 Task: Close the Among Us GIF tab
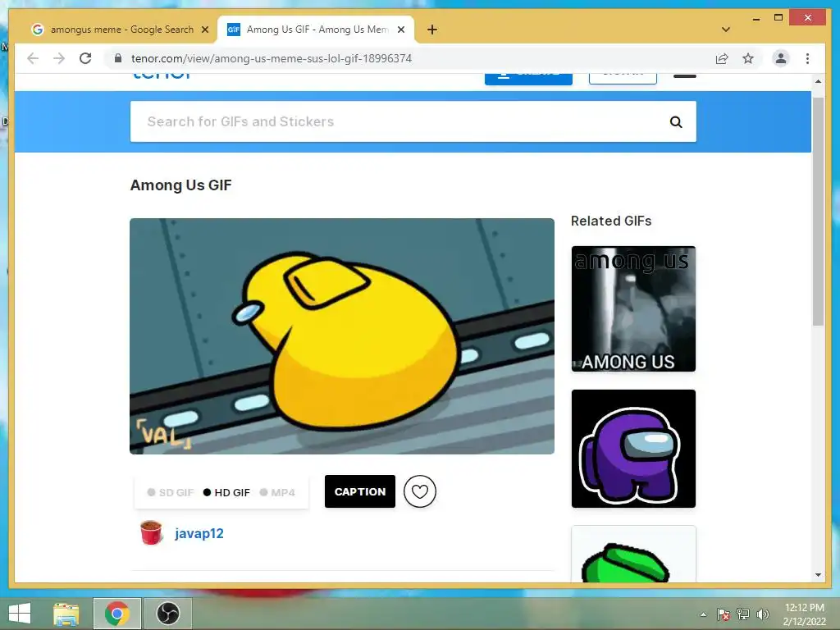coord(400,30)
